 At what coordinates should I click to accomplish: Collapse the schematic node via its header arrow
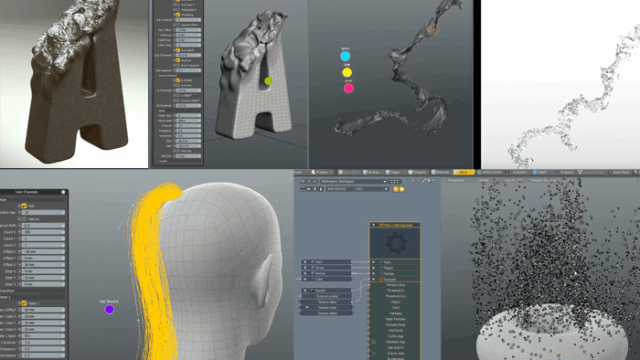click(373, 225)
